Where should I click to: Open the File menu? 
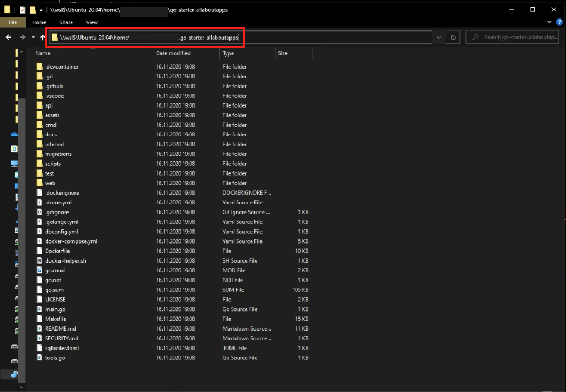pyautogui.click(x=13, y=22)
